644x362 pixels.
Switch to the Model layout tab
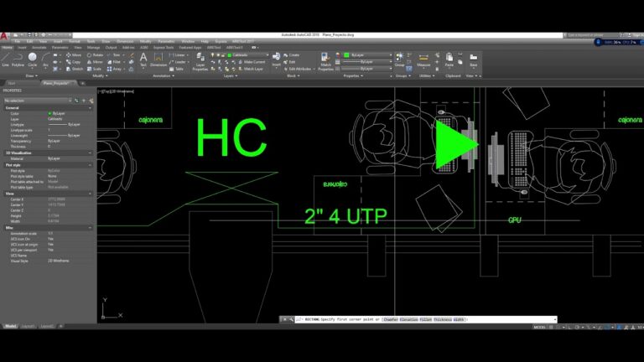(11, 325)
